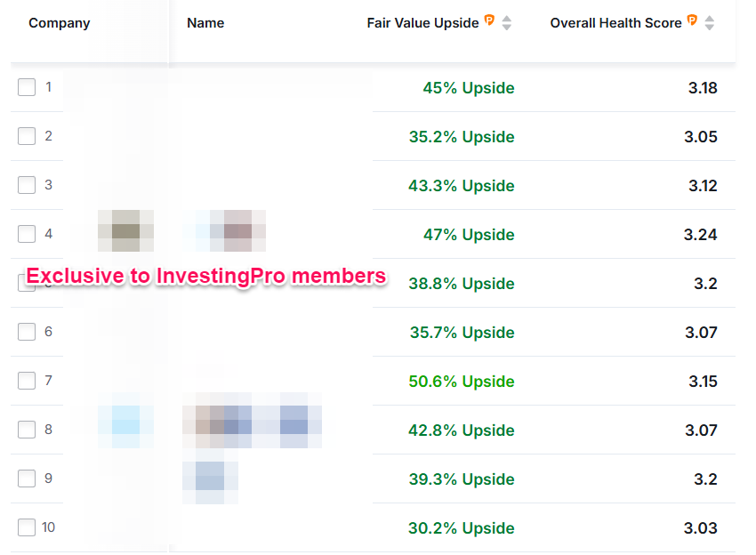This screenshot has width=756, height=555.
Task: Click the Company column header
Action: [x=60, y=22]
